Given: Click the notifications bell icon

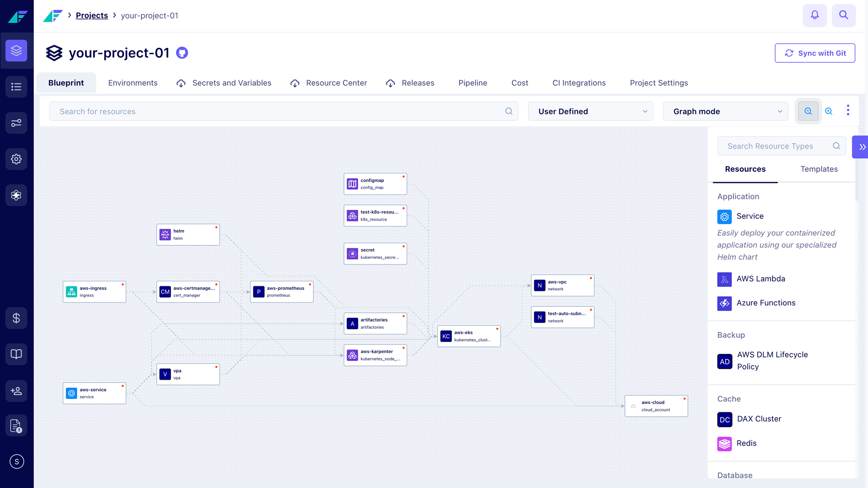Looking at the screenshot, I should tap(814, 15).
